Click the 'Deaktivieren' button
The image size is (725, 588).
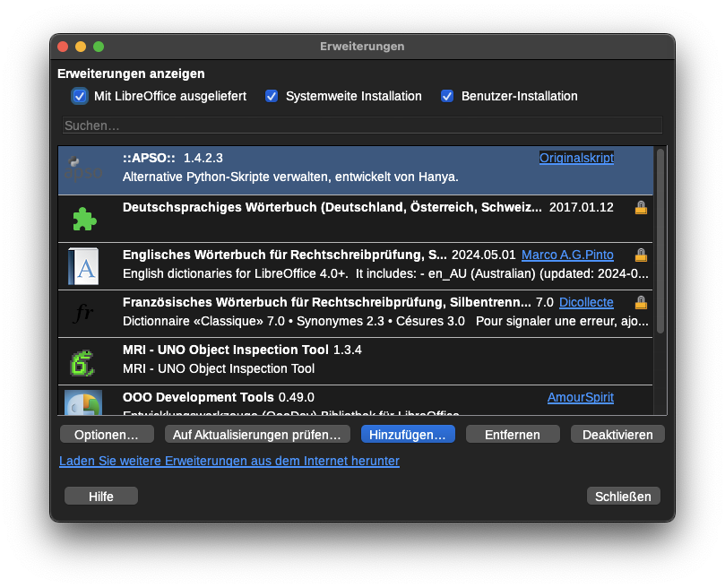pyautogui.click(x=617, y=435)
